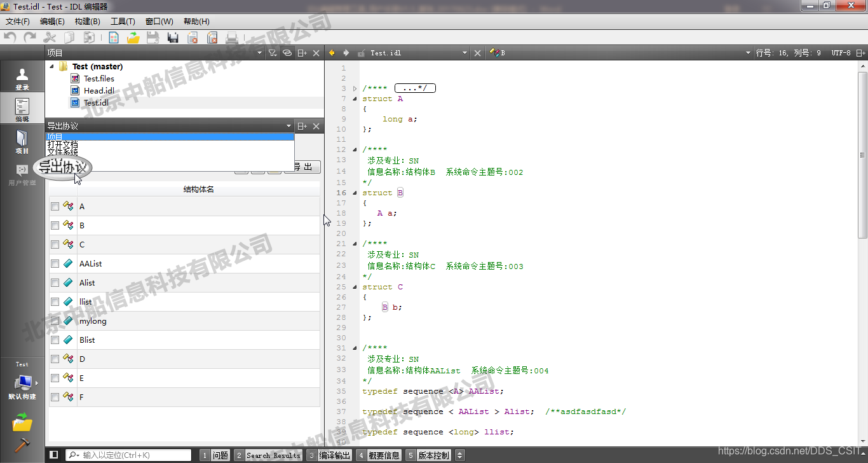Click the 导出 export button

(302, 167)
